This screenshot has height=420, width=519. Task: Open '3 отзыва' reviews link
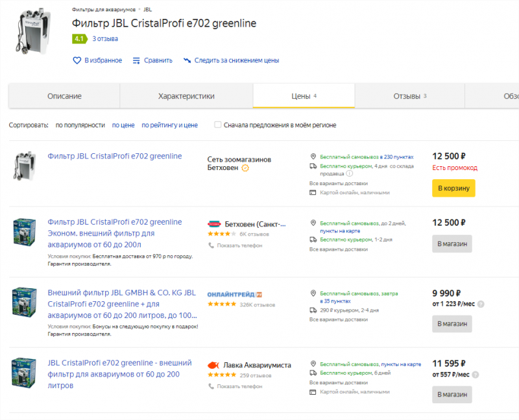[105, 39]
